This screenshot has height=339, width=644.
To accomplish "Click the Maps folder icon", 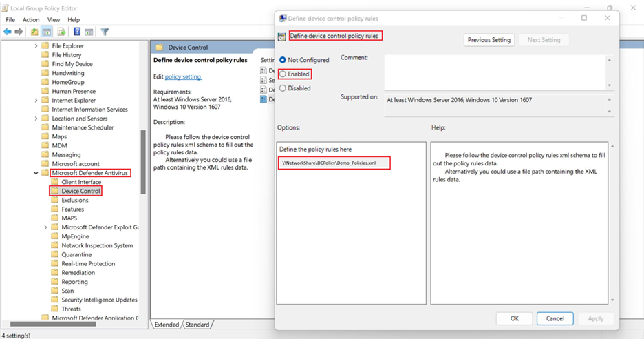I will [x=45, y=136].
